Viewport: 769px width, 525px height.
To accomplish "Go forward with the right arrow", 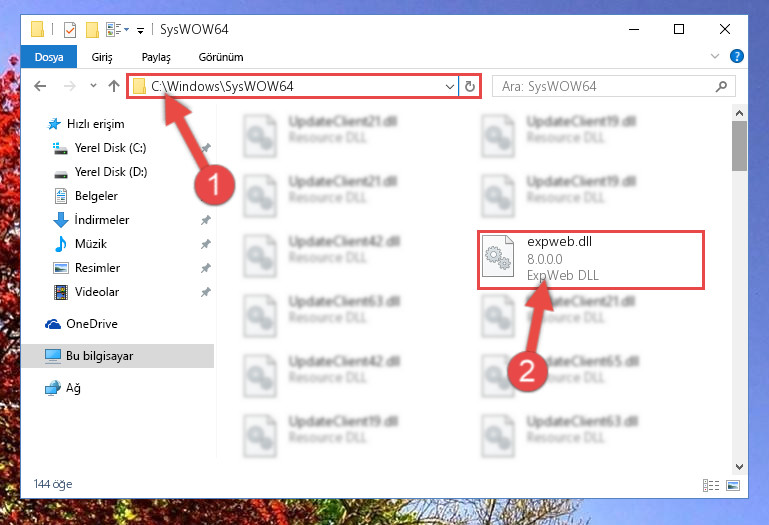I will [x=70, y=86].
